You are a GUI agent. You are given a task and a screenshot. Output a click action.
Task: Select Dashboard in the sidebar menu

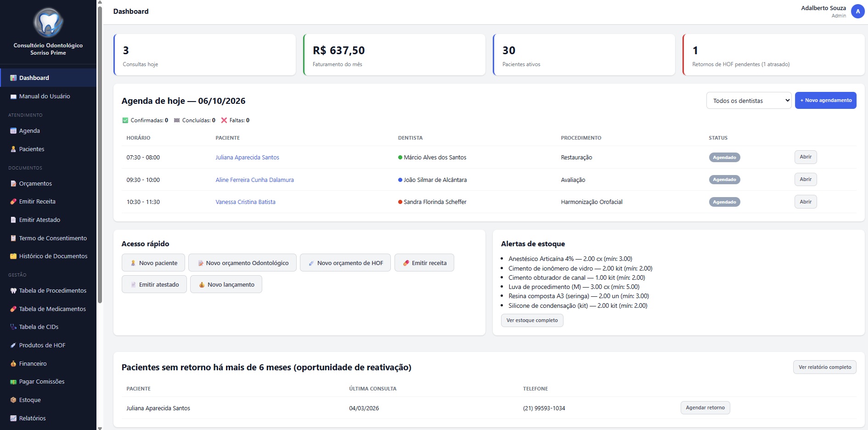click(48, 78)
